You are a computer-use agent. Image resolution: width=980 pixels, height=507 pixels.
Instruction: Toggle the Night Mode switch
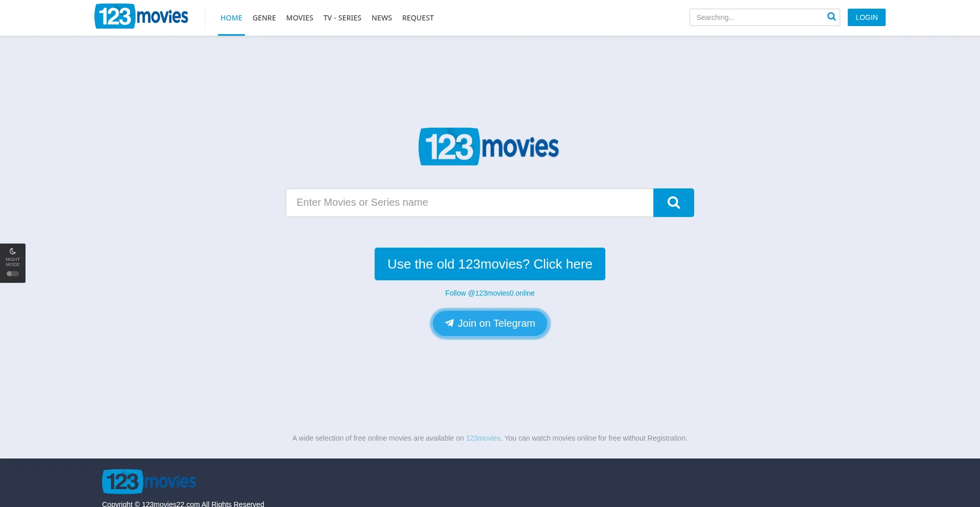(x=12, y=273)
